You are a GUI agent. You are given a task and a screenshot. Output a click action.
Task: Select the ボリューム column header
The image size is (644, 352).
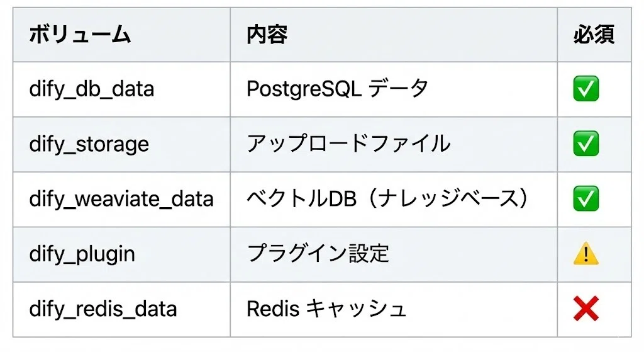[80, 35]
